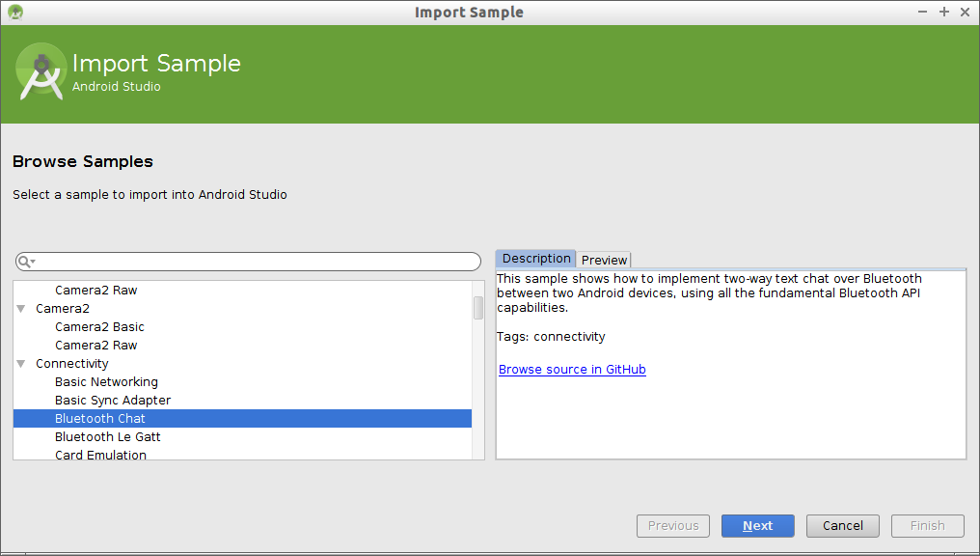
Task: Select the Bluetooth Le Gatt sample
Action: tap(108, 436)
